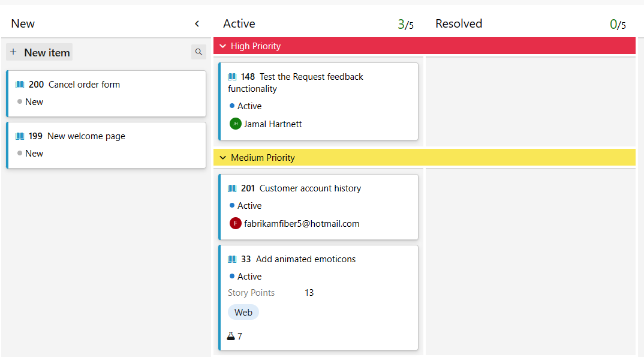
Task: Click the Web tag on item 33
Action: coord(243,312)
